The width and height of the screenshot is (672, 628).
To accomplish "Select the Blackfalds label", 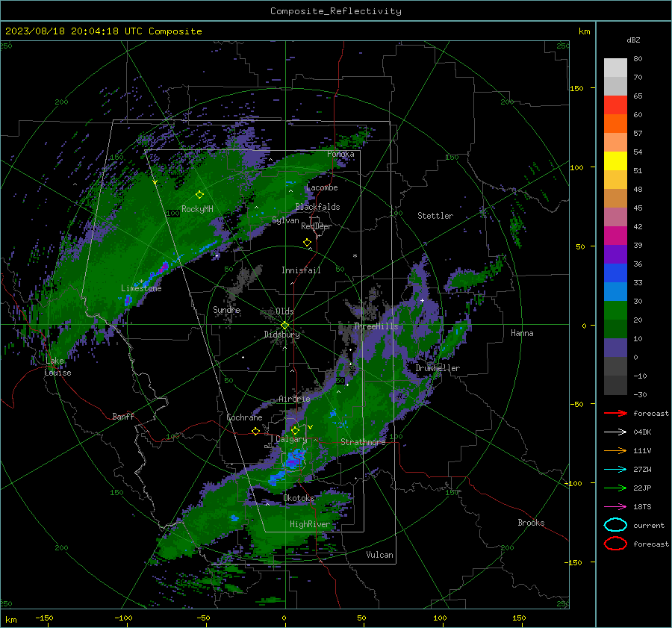I will pos(317,207).
